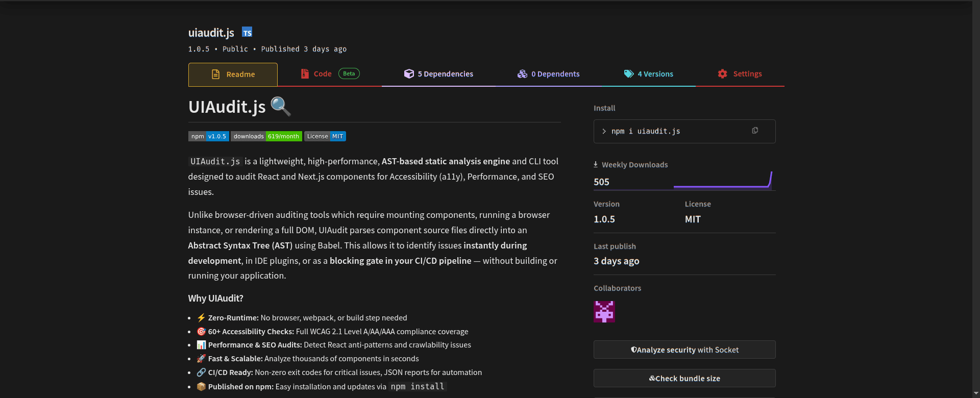Open the 5 Dependencies tab
Viewport: 980px width, 398px height.
(x=438, y=74)
